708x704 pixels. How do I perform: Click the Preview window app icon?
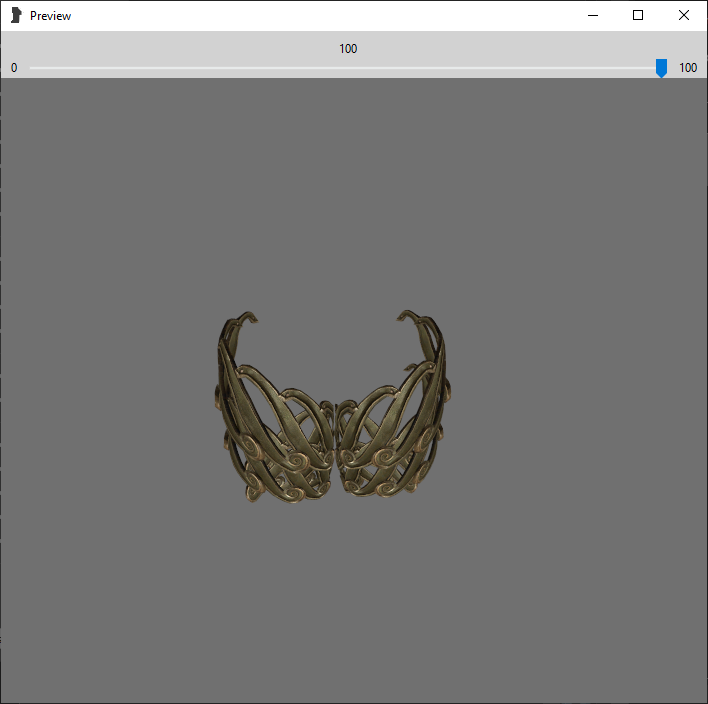point(16,15)
